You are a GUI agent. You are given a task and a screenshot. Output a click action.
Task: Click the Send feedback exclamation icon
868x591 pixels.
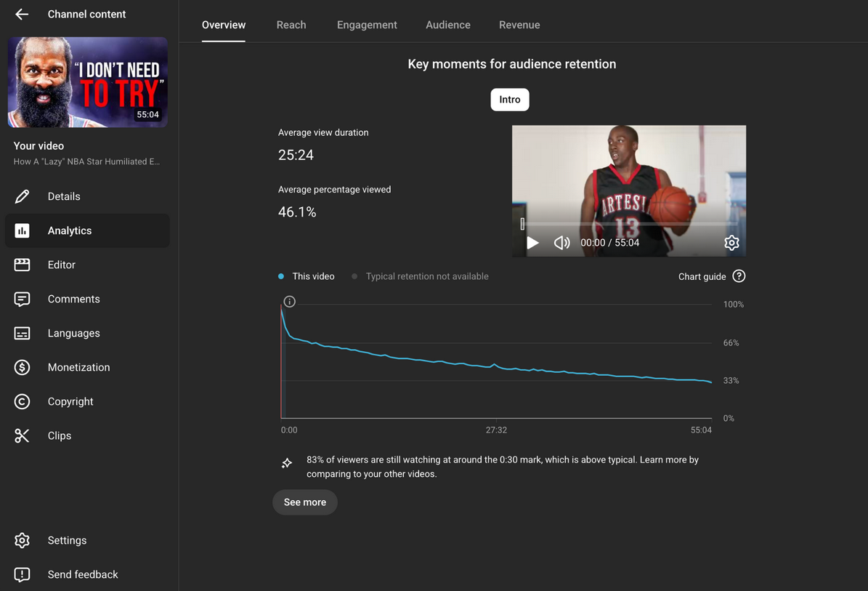pos(22,574)
